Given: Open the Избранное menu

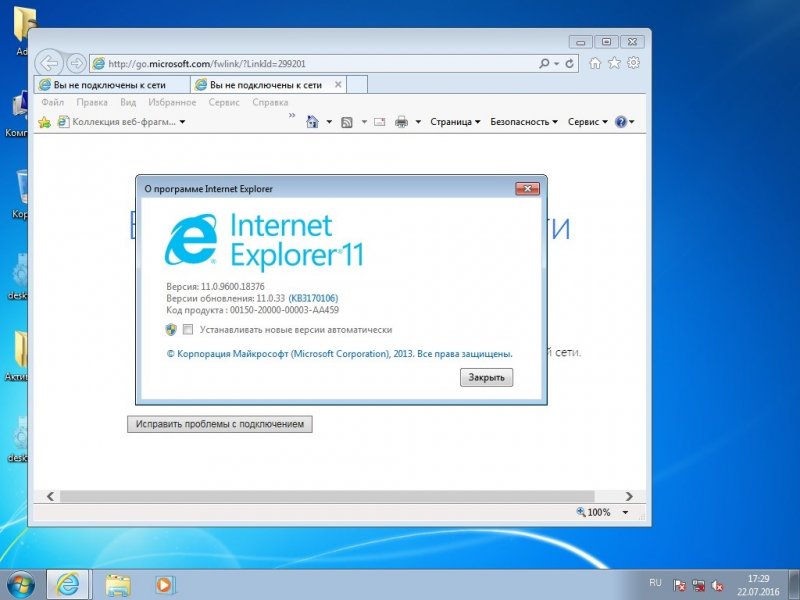Looking at the screenshot, I should point(172,102).
